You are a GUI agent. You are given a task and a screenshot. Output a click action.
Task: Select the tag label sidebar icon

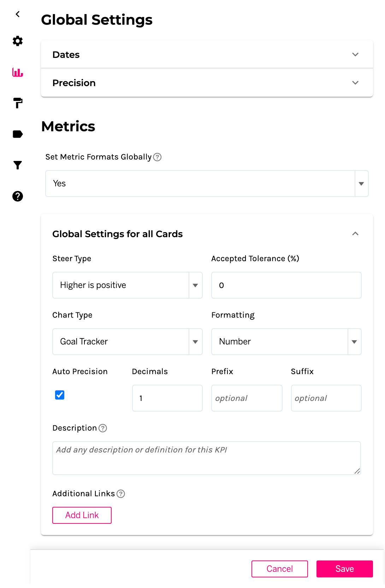18,134
